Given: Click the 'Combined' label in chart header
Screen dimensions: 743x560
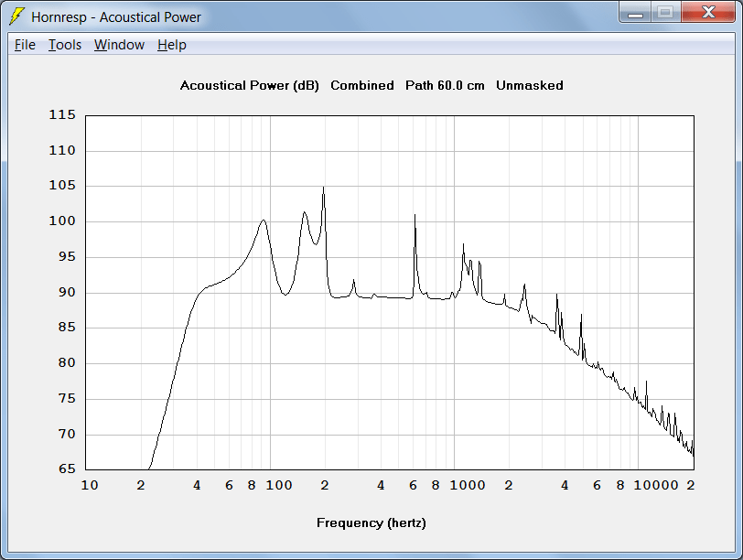Looking at the screenshot, I should click(x=362, y=85).
